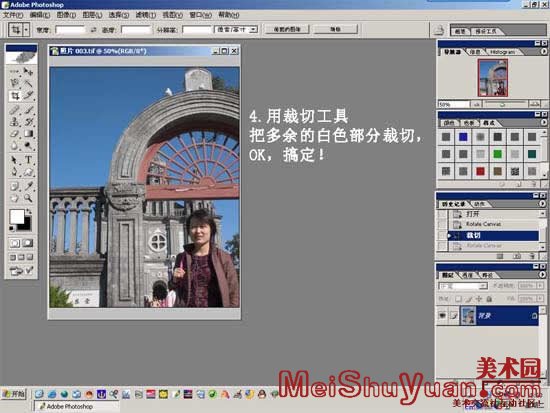Image resolution: width=550 pixels, height=413 pixels.
Task: Open the layer fill slider arrow
Action: 540,299
